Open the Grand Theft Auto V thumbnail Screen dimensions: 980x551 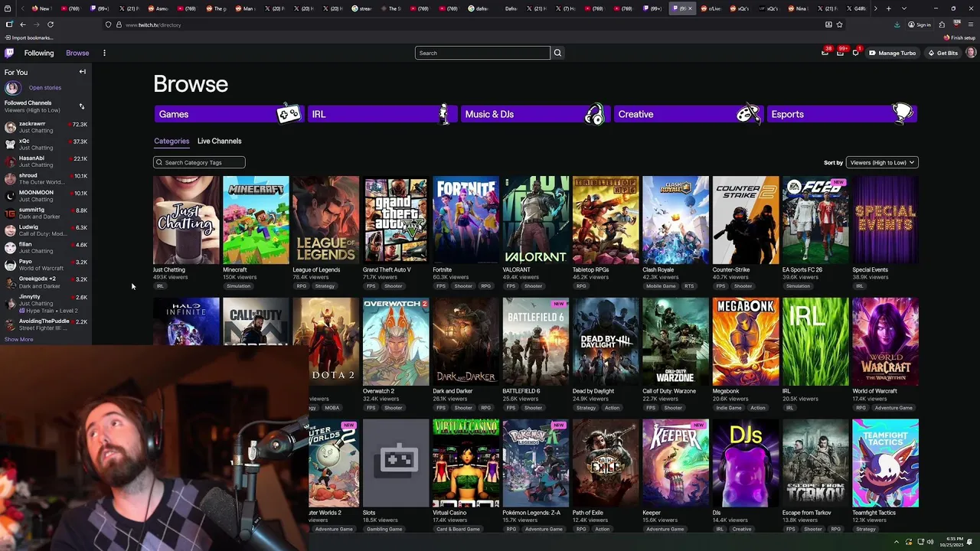[396, 220]
